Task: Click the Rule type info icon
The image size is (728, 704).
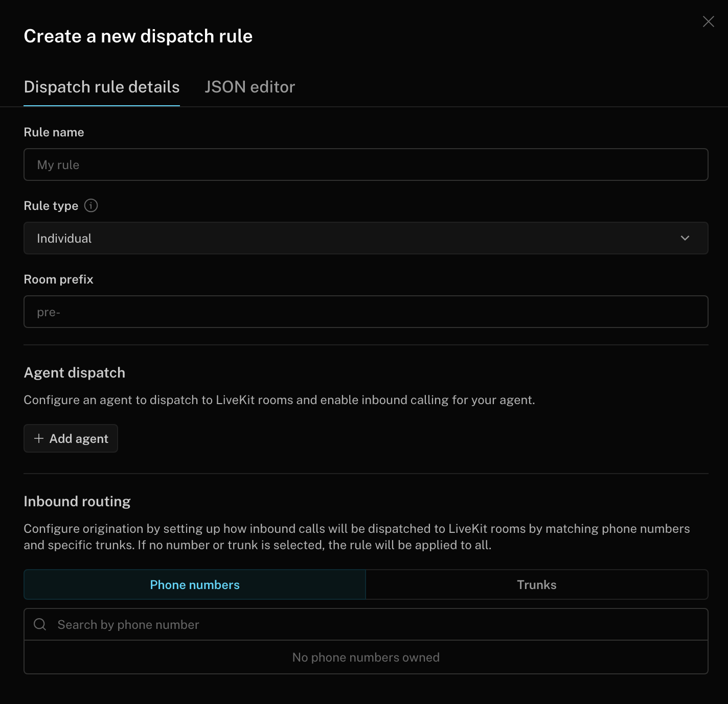Action: tap(91, 206)
